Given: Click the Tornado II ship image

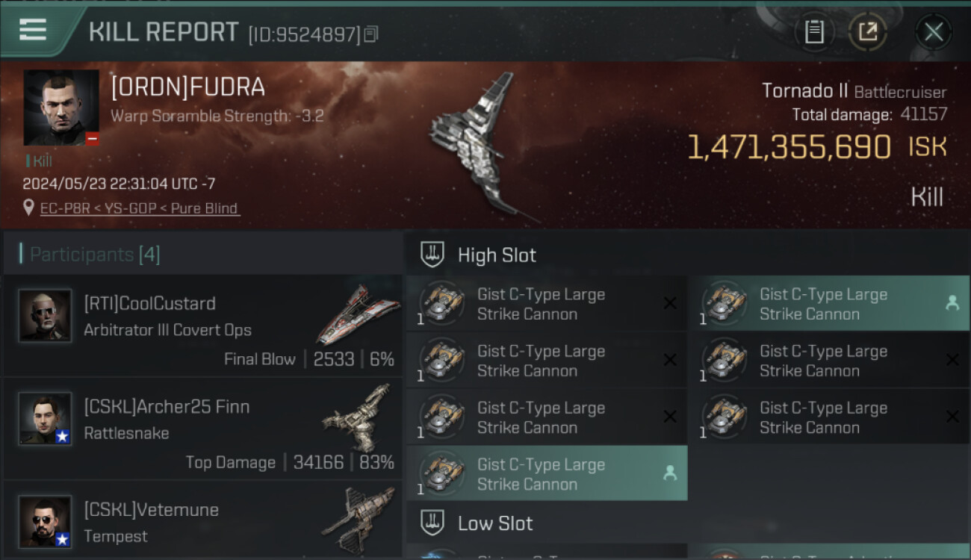Looking at the screenshot, I should pos(478,146).
